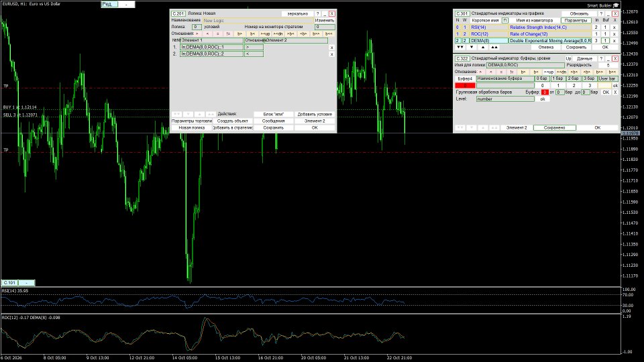The image size is (644, 362).
Task: Click the Имя из навигатора column header
Action: click(535, 20)
